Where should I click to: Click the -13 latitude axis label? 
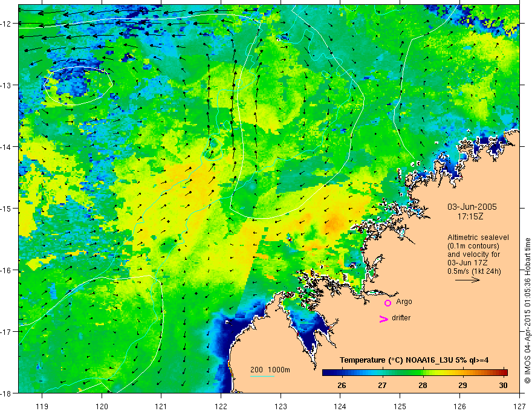(6, 85)
